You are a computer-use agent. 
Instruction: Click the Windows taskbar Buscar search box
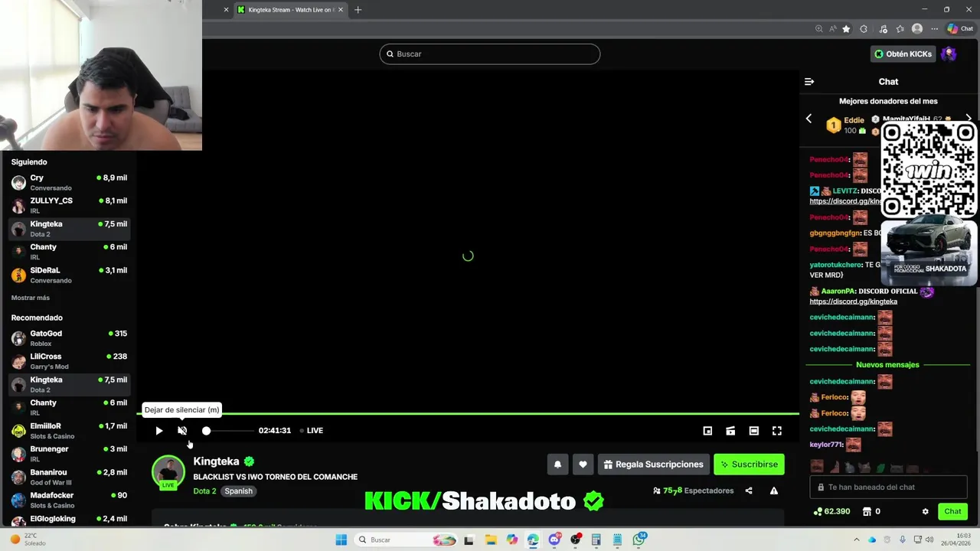408,540
